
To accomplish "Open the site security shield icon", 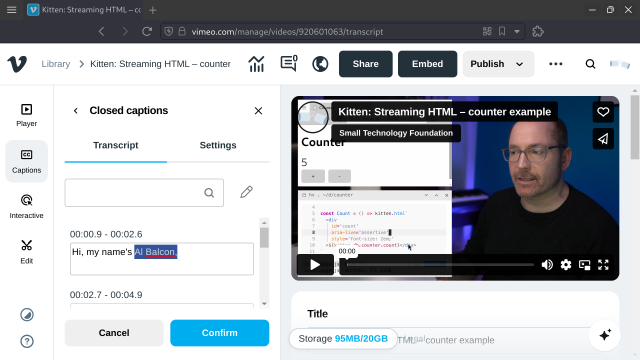I will coord(169,31).
